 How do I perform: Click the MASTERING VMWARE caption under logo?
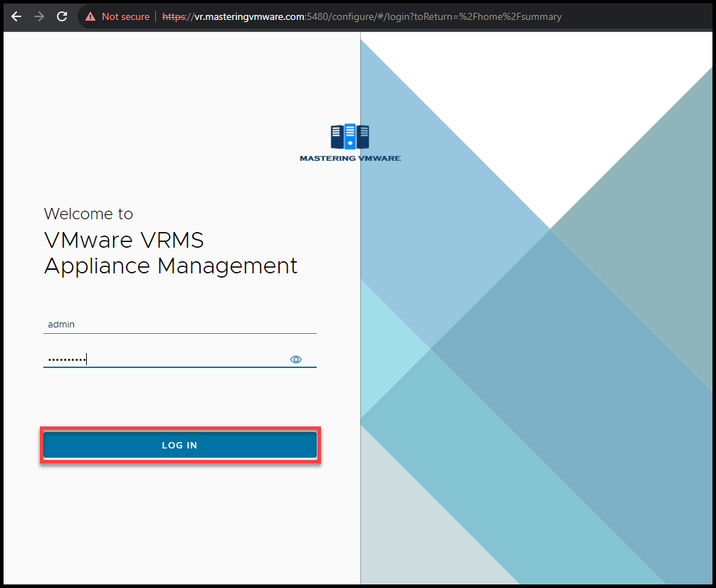tap(350, 158)
